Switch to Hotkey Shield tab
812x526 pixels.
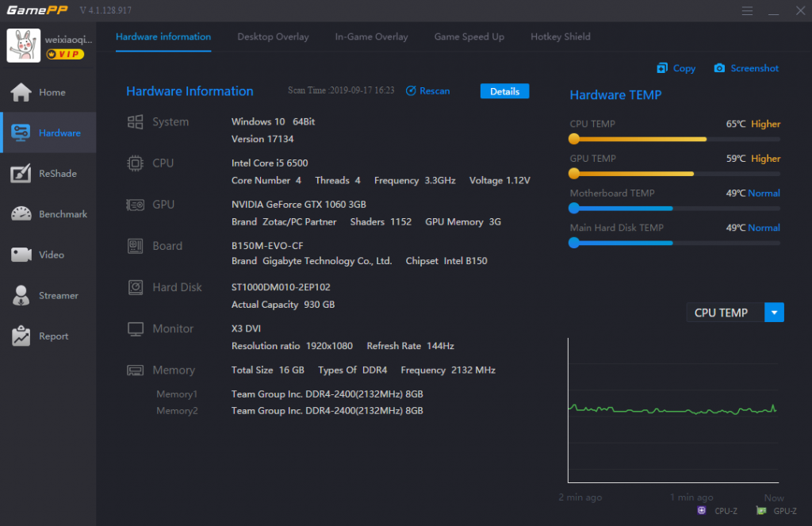coord(561,36)
